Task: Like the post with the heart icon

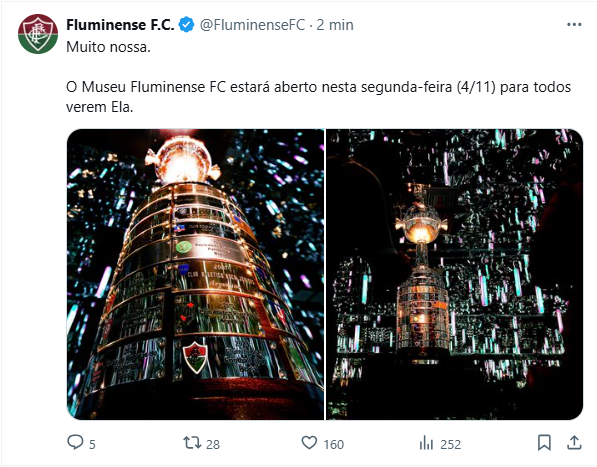Action: [x=309, y=443]
